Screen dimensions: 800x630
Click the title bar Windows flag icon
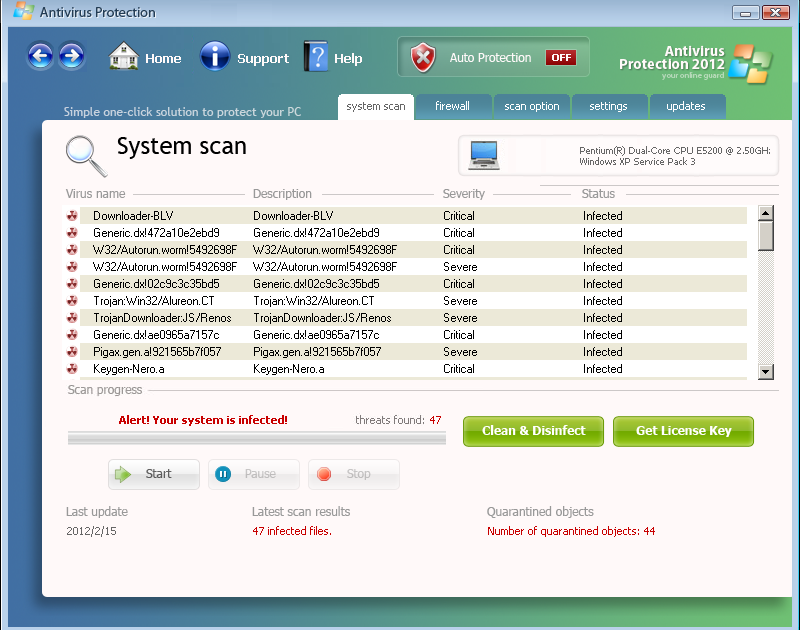point(23,11)
